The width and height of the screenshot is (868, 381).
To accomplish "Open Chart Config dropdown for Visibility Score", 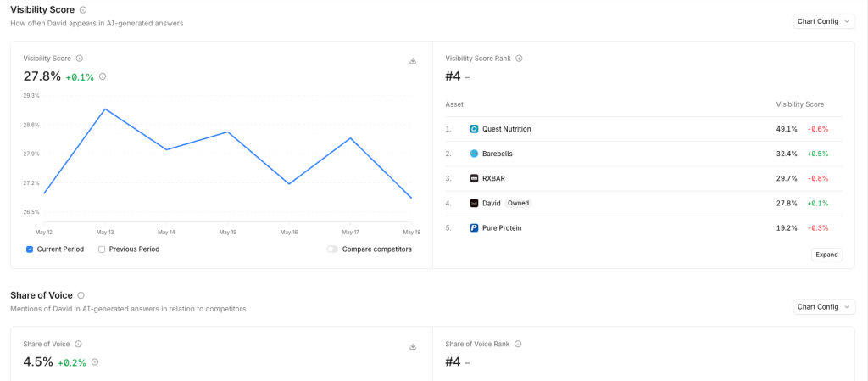I will pyautogui.click(x=824, y=21).
